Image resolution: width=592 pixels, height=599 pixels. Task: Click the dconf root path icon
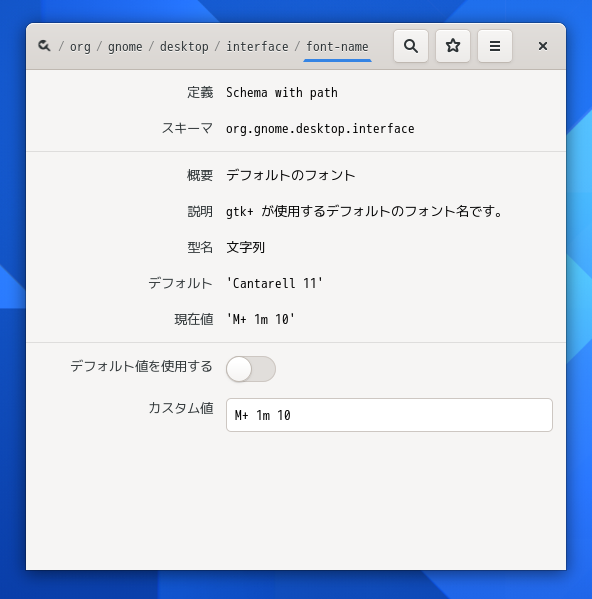(44, 46)
